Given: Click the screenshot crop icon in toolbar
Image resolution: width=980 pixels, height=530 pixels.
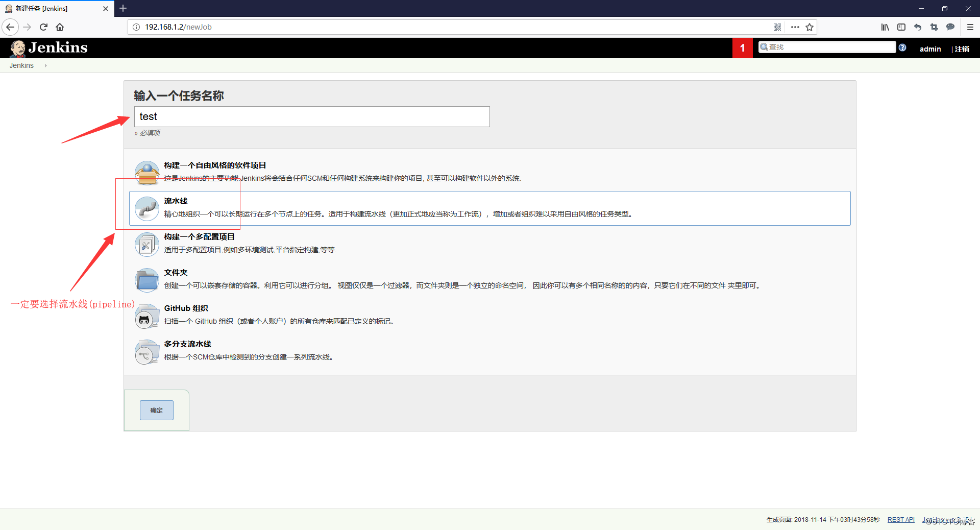Looking at the screenshot, I should [x=934, y=27].
